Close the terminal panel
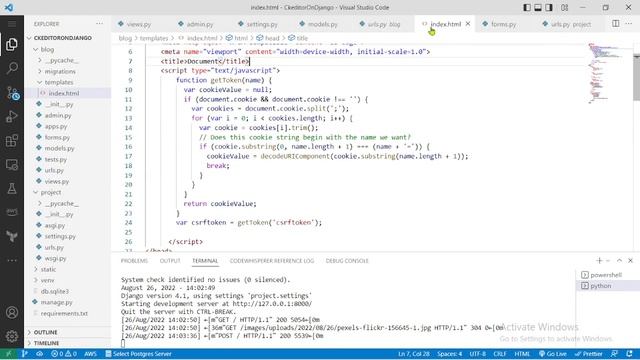The height and width of the screenshot is (360, 640). 630,260
